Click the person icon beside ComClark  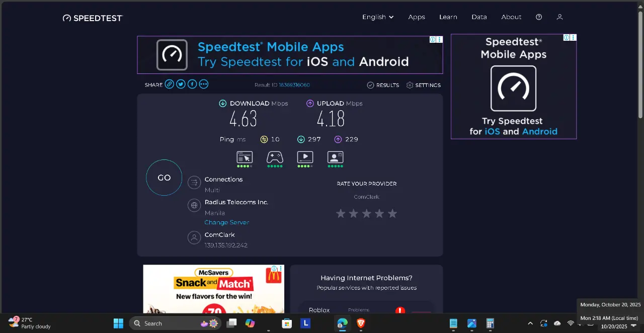coord(194,237)
